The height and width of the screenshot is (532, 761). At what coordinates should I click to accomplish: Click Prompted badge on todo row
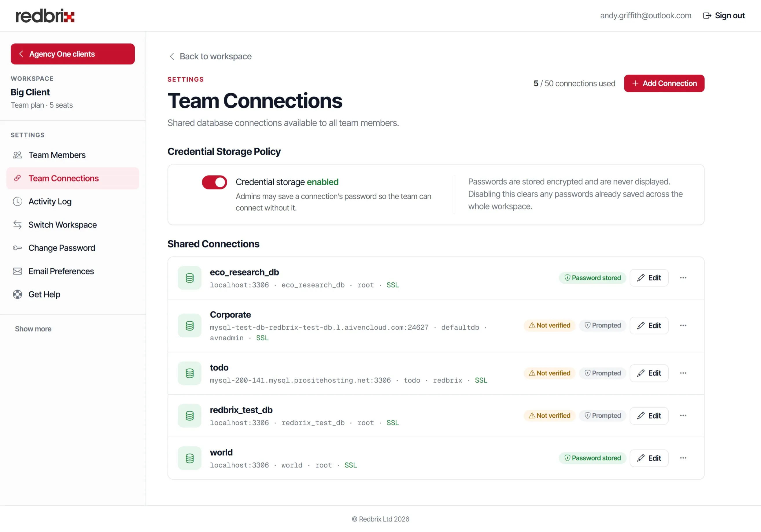click(x=602, y=373)
